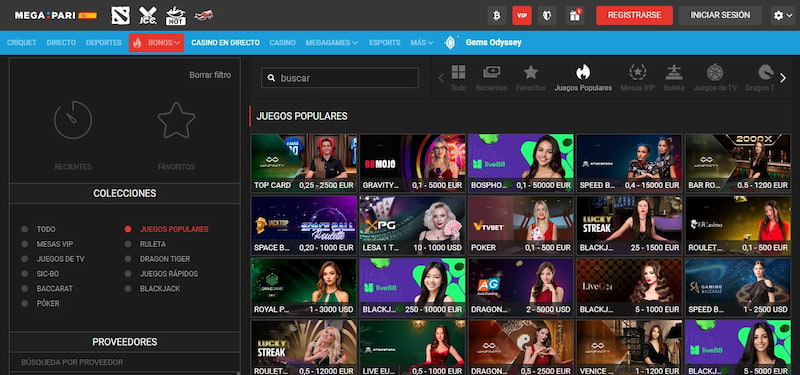Click the shield icon in header
This screenshot has width=800, height=375.
click(x=547, y=15)
